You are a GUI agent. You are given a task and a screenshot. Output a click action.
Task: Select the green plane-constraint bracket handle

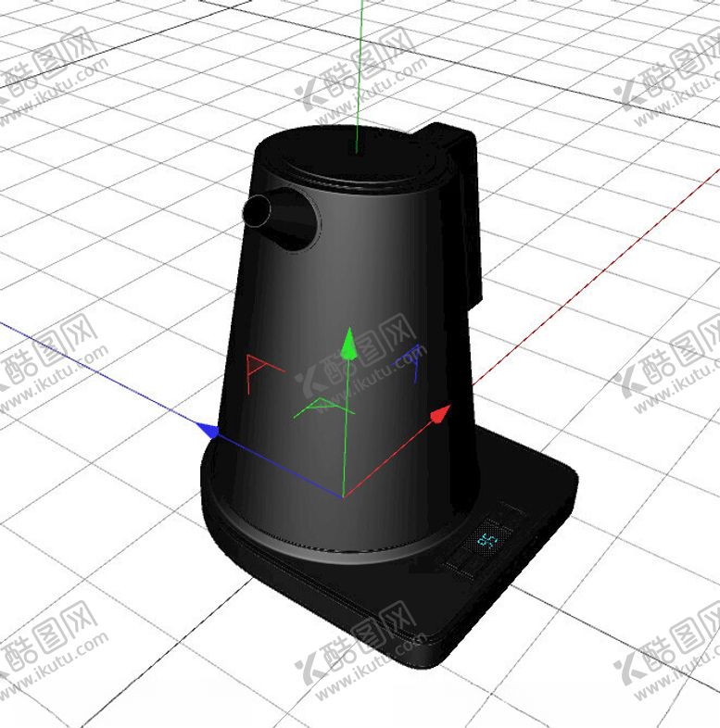324,408
